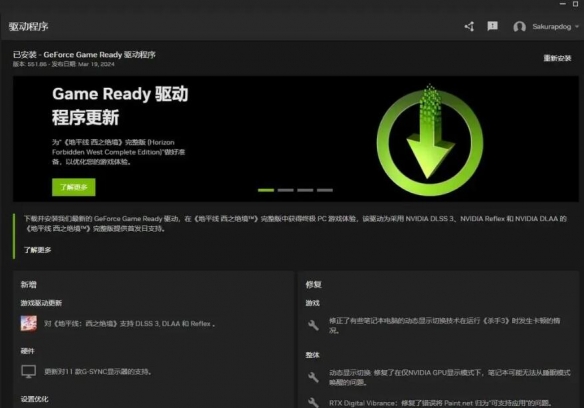The image size is (584, 408).
Task: Click Horizon Forbidden West game thumbnail icon
Action: coord(29,323)
